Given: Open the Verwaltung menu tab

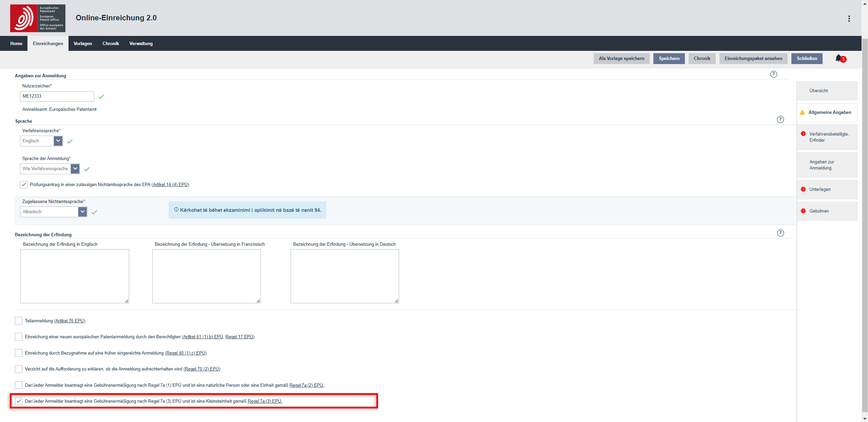Looking at the screenshot, I should click(141, 43).
